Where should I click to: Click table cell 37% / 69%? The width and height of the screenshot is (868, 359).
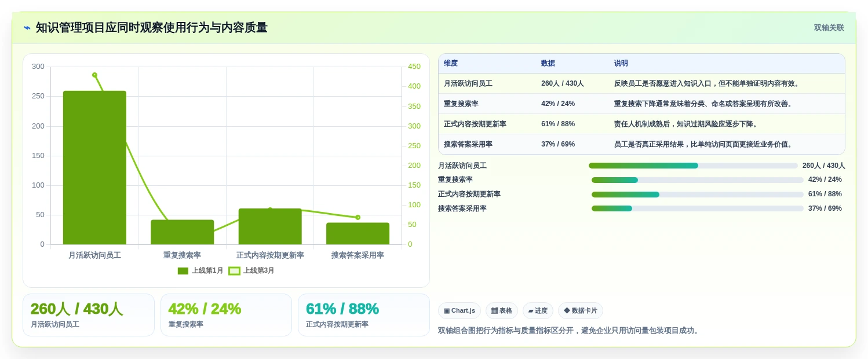click(558, 144)
